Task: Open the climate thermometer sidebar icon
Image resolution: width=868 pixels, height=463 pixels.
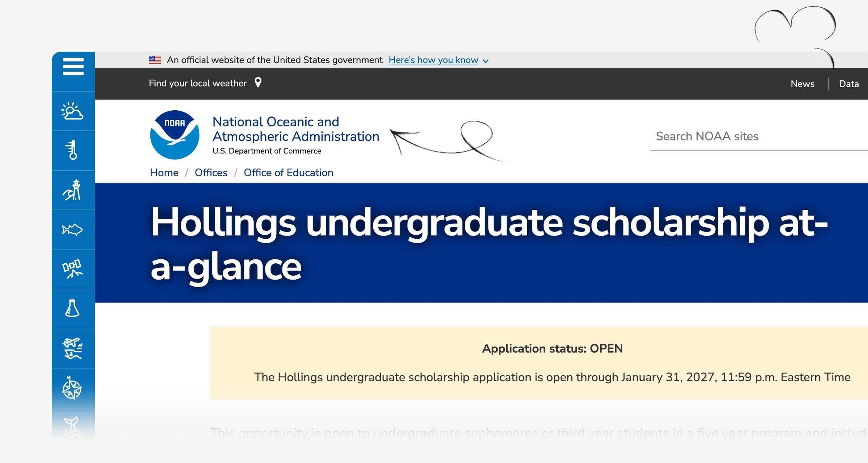Action: click(x=73, y=150)
